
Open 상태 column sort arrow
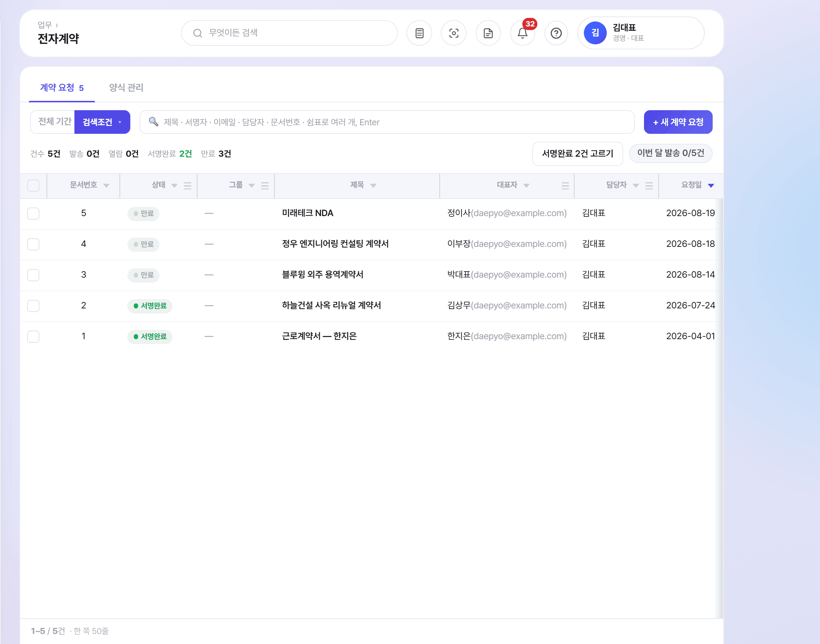tap(174, 186)
